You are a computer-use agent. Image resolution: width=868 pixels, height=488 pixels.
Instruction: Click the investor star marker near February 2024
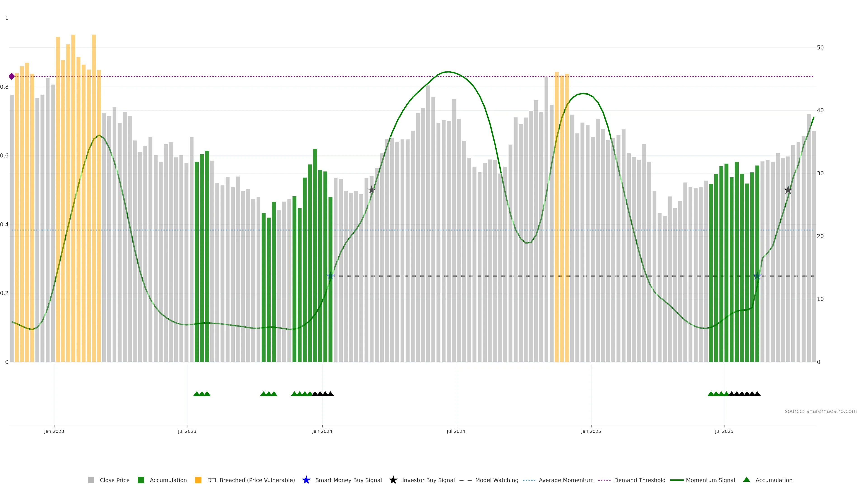pos(371,190)
